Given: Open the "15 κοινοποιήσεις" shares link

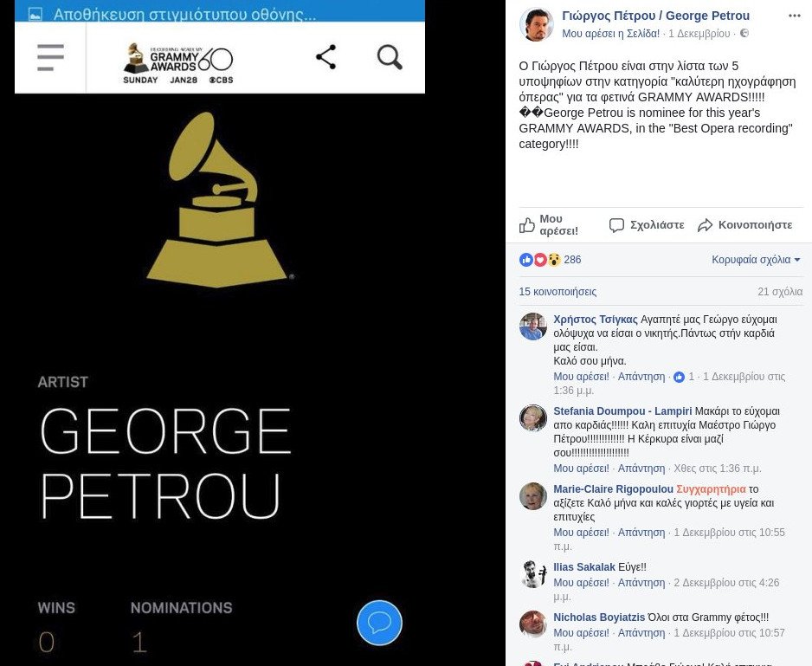Looking at the screenshot, I should [557, 292].
